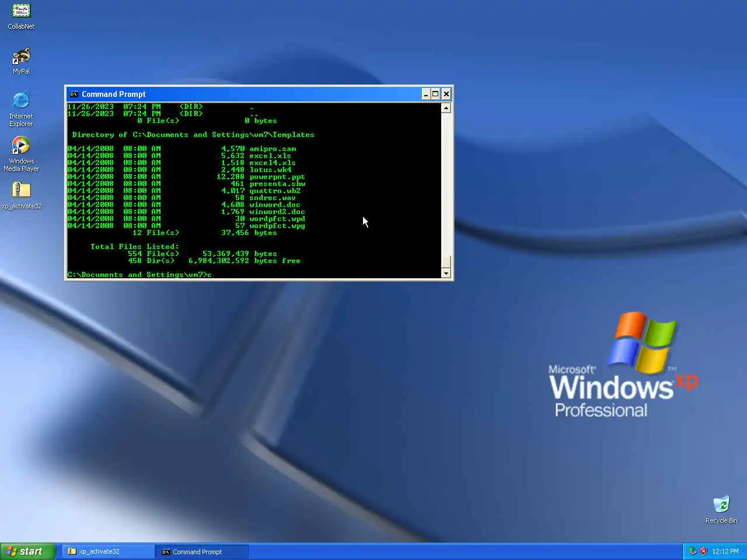747x560 pixels.
Task: Click the 6,984,302,592 bytes free value
Action: pyautogui.click(x=245, y=261)
